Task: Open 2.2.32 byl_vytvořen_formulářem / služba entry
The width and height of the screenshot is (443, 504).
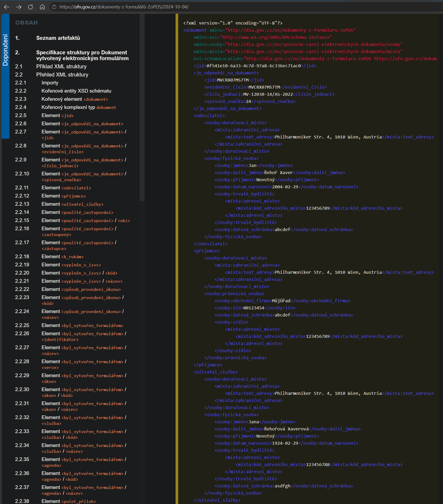Action: coord(84,420)
